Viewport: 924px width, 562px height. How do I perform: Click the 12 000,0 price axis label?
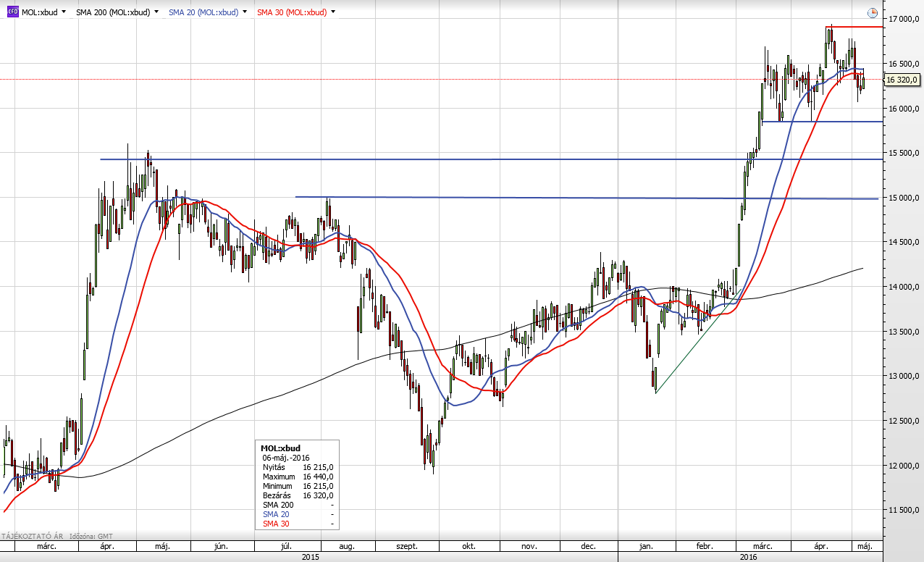(902, 466)
